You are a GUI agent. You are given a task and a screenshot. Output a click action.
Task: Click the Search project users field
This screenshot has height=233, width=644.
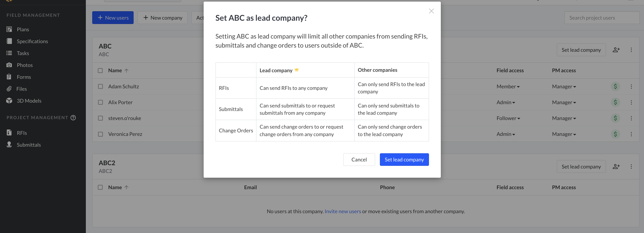point(602,18)
